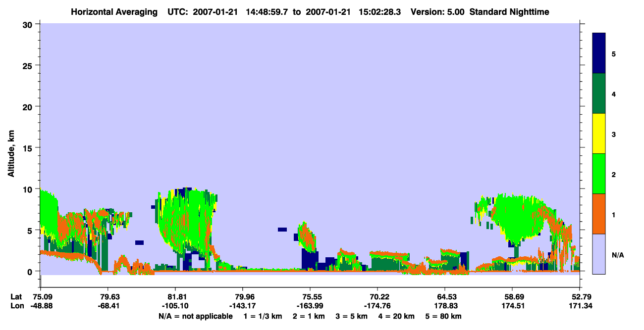The image size is (644, 330).
Task: Click the colorbar label '3'
Action: click(x=614, y=134)
